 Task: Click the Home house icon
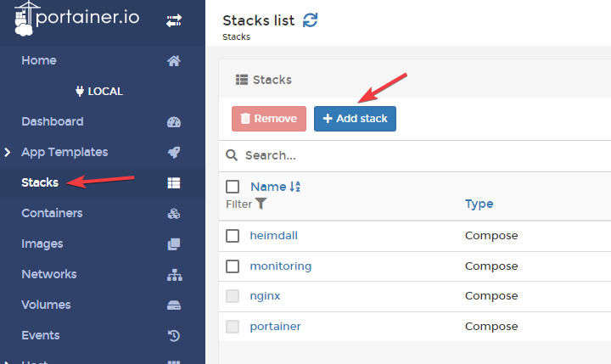pos(174,61)
